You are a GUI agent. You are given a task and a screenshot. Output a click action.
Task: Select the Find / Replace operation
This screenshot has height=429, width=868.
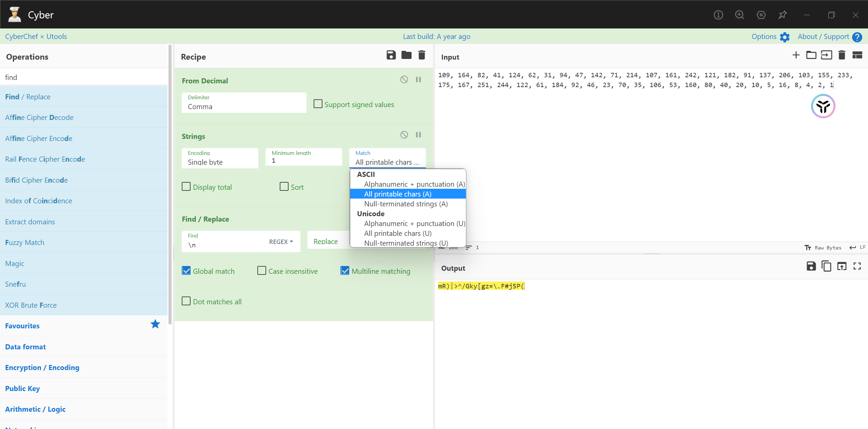[x=84, y=97]
